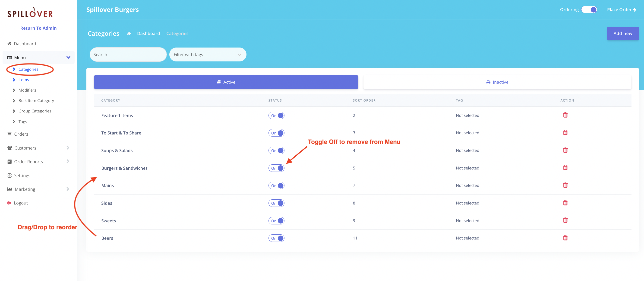Screen dimensions: 644x281
Task: Click Logout in sidebar
Action: pos(21,203)
